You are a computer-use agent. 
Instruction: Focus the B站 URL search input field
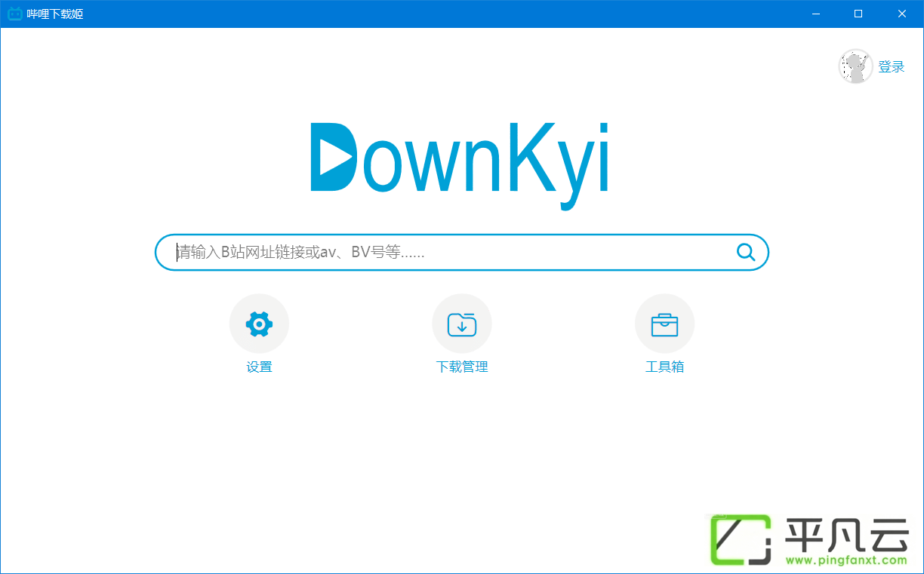pyautogui.click(x=462, y=252)
